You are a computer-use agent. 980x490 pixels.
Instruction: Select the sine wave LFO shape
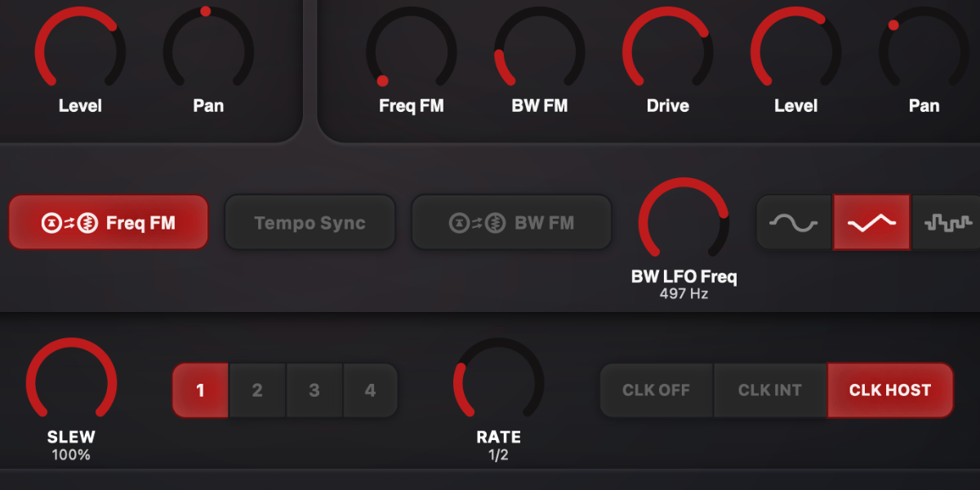[795, 222]
